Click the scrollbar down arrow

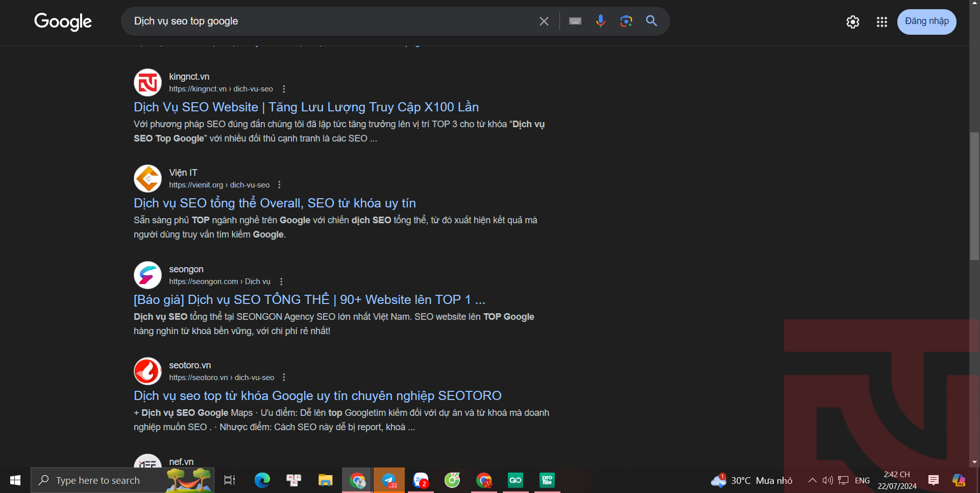pyautogui.click(x=974, y=462)
